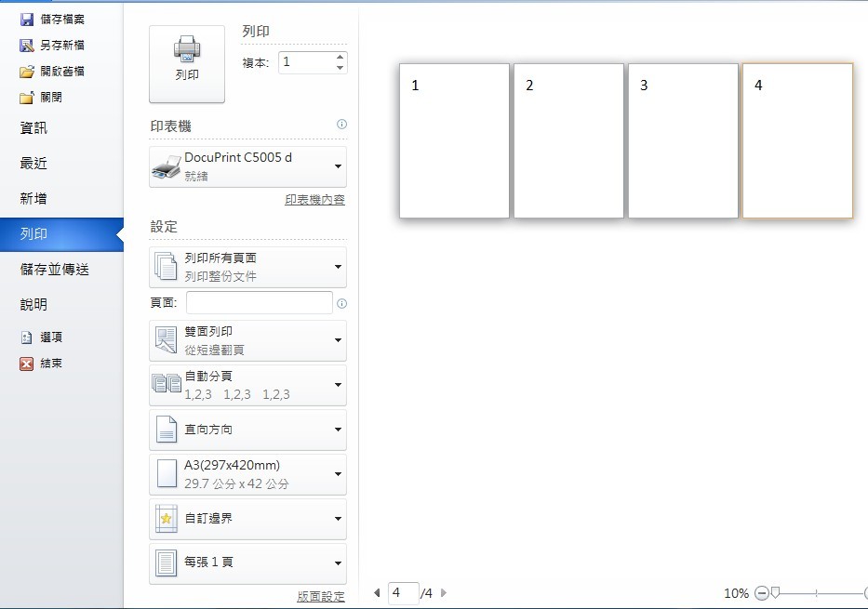Viewport: 868px width, 609px height.
Task: Click the copies (複本) number field
Action: [307, 62]
